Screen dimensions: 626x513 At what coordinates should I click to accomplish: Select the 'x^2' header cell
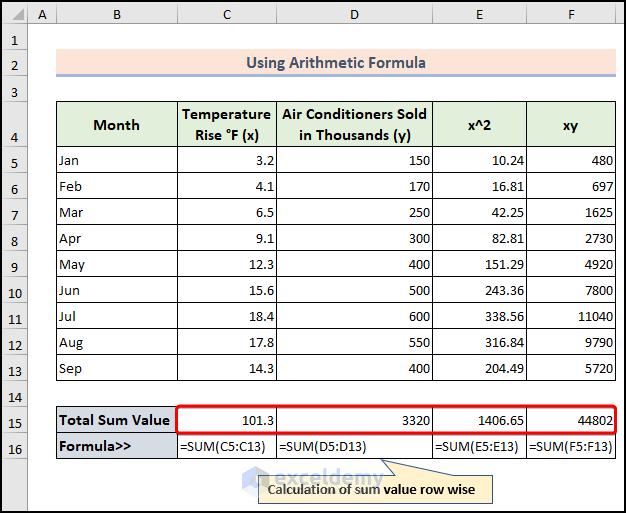coord(480,125)
